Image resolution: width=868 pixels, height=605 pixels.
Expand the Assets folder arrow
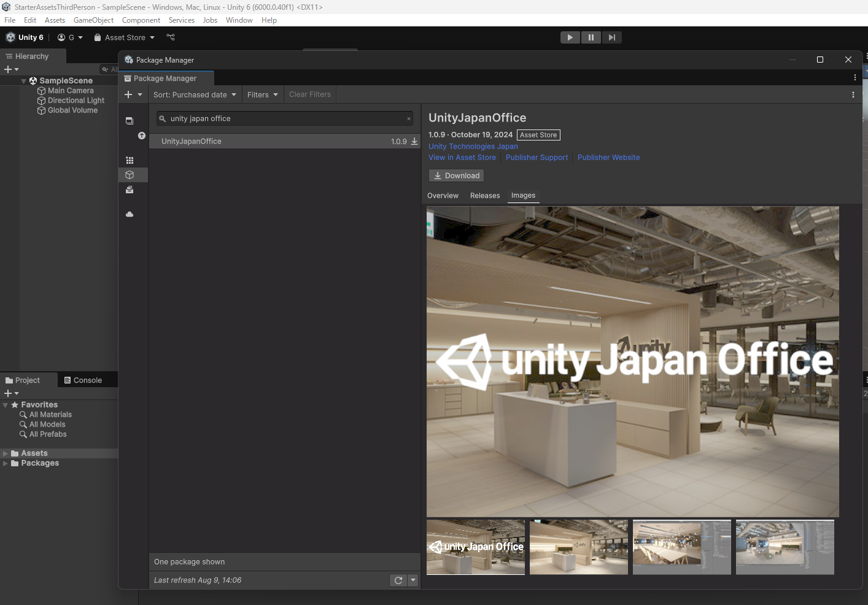coord(6,453)
